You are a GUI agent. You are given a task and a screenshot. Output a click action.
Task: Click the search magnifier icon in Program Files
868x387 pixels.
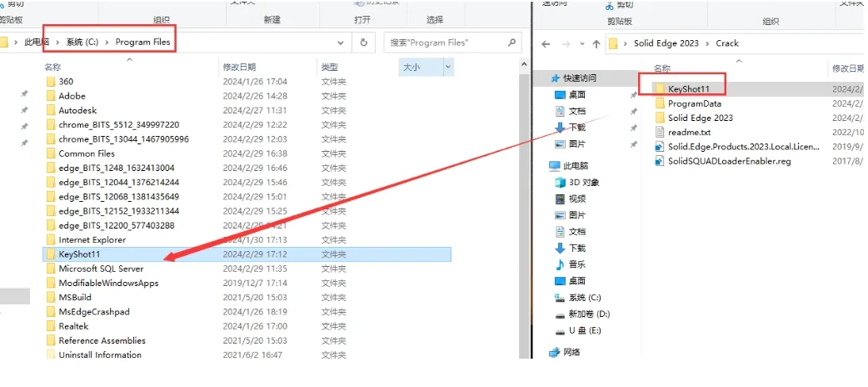(511, 43)
